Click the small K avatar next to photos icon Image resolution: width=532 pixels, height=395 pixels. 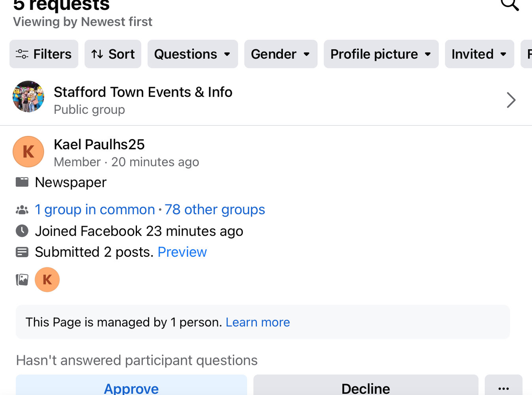click(x=47, y=280)
